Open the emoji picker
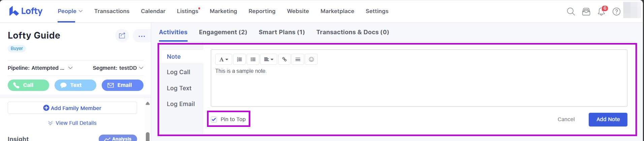Screen dimensions: 644x141 click(x=311, y=59)
